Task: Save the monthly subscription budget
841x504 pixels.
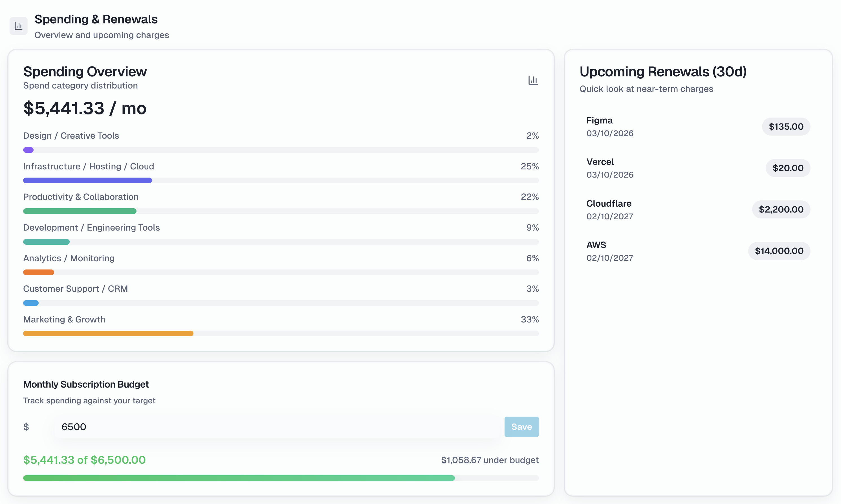Action: (521, 426)
